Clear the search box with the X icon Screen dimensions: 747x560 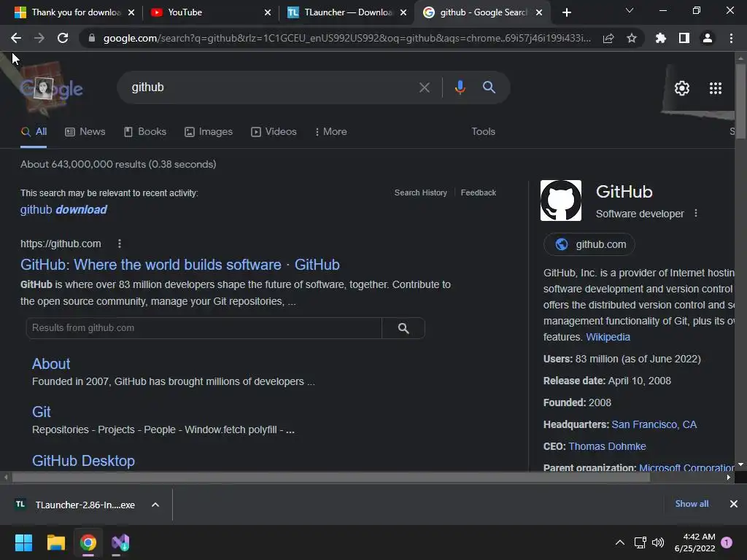[424, 87]
